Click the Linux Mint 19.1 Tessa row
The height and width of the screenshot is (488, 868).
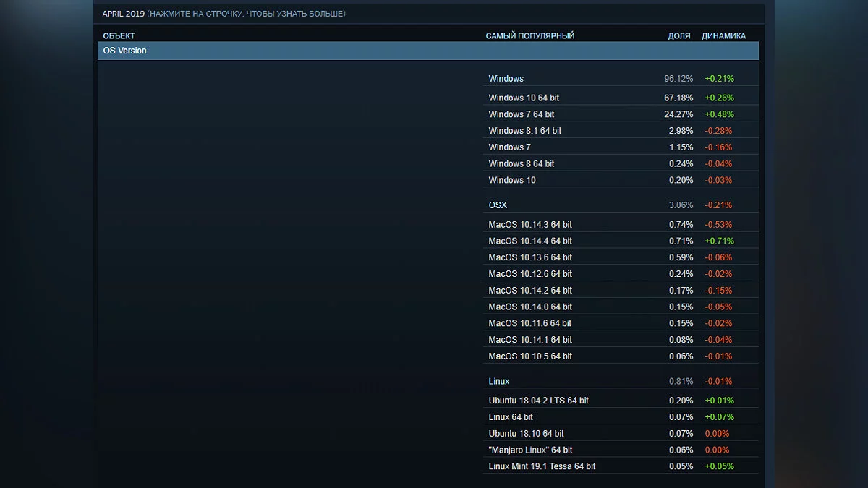click(x=621, y=466)
